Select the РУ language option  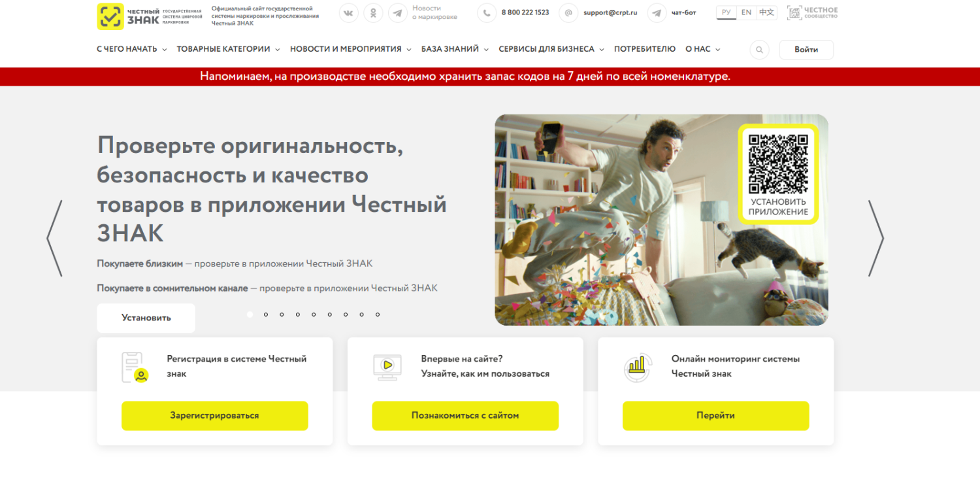727,12
